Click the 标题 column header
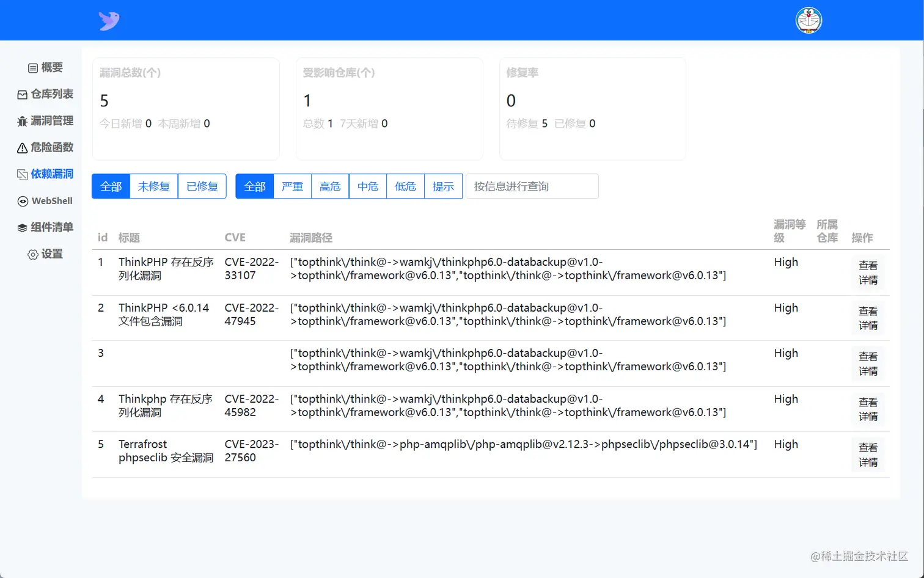This screenshot has width=924, height=578. (129, 238)
